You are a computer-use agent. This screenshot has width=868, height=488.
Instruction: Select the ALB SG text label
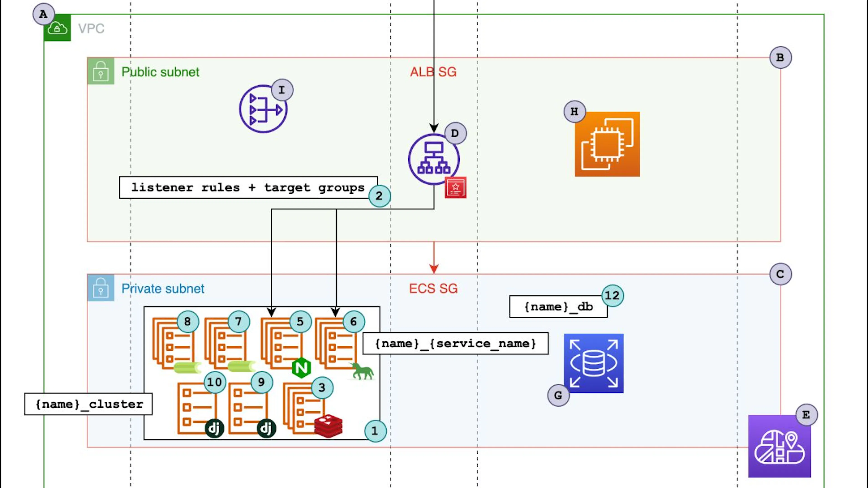click(x=433, y=72)
